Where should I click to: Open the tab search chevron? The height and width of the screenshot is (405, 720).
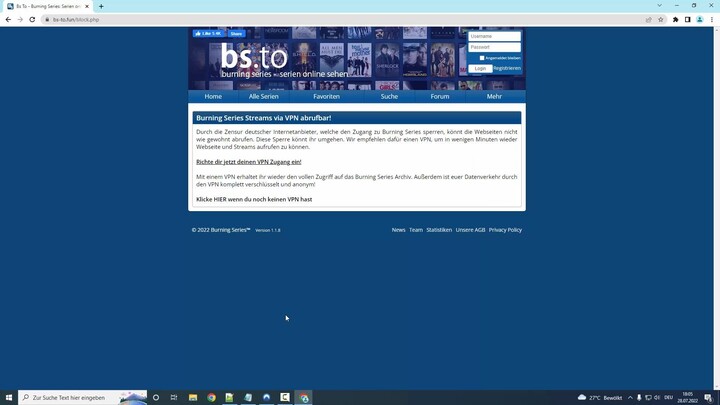pos(659,6)
